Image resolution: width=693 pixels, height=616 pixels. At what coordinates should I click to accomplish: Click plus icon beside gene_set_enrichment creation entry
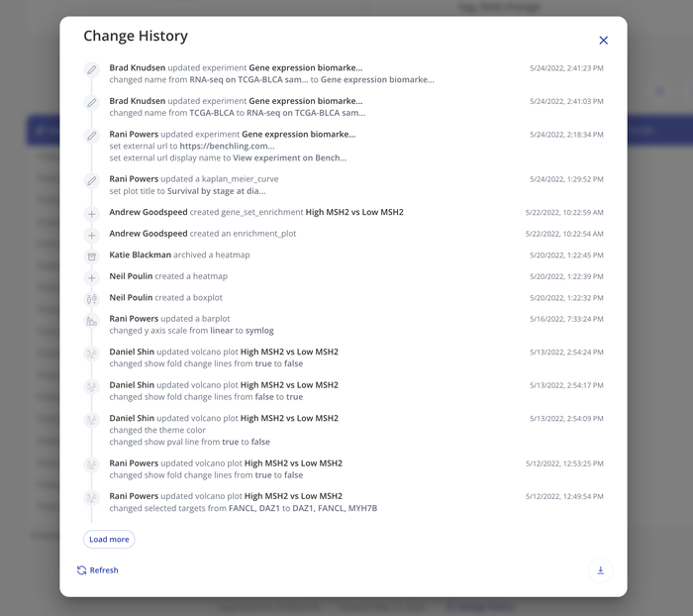click(x=91, y=213)
